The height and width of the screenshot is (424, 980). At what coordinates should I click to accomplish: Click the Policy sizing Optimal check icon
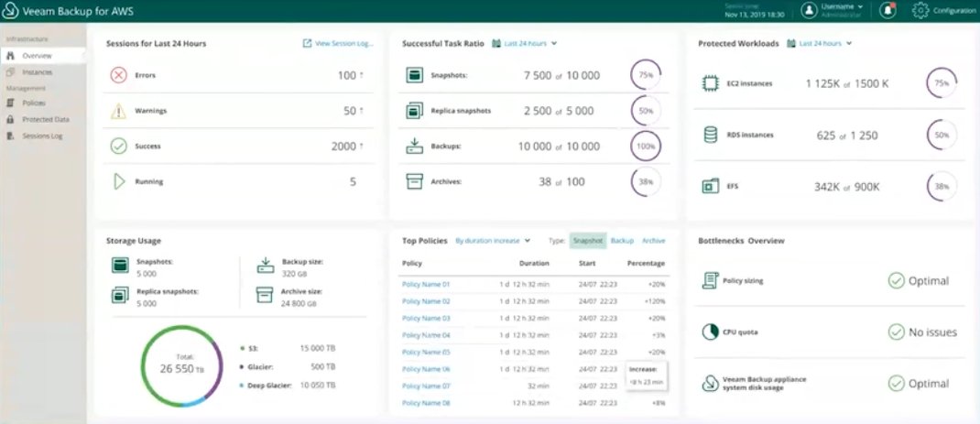[897, 281]
